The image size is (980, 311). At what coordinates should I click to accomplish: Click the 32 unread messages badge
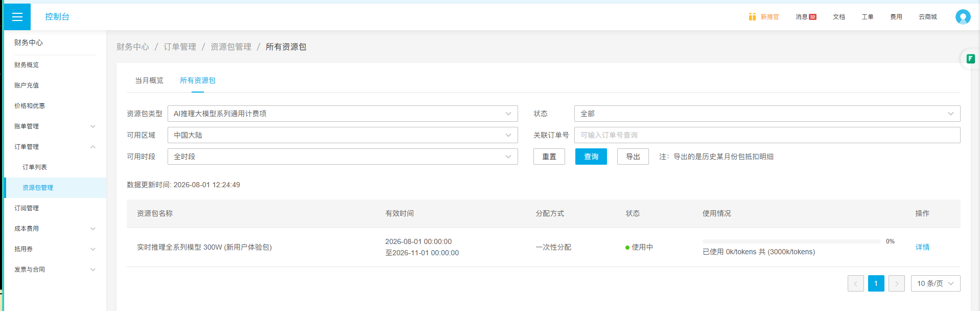812,17
